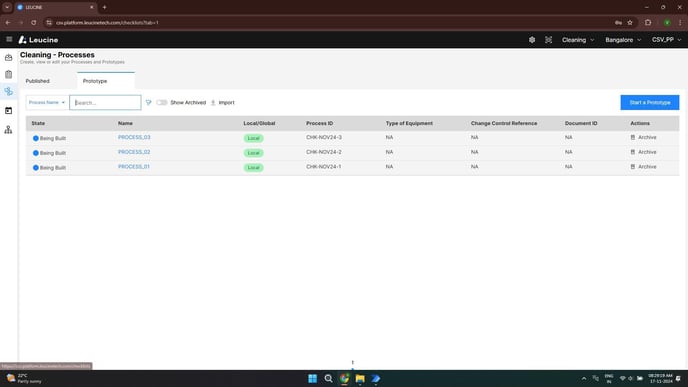Reload the page with refresh icon

[34, 22]
